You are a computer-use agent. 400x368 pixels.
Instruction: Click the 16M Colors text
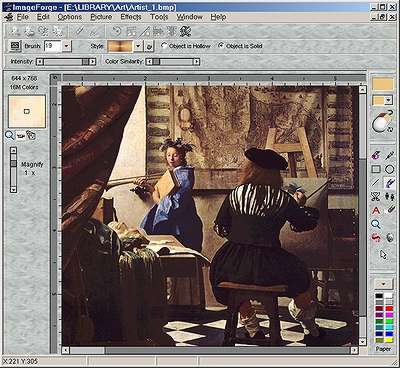tap(24, 87)
